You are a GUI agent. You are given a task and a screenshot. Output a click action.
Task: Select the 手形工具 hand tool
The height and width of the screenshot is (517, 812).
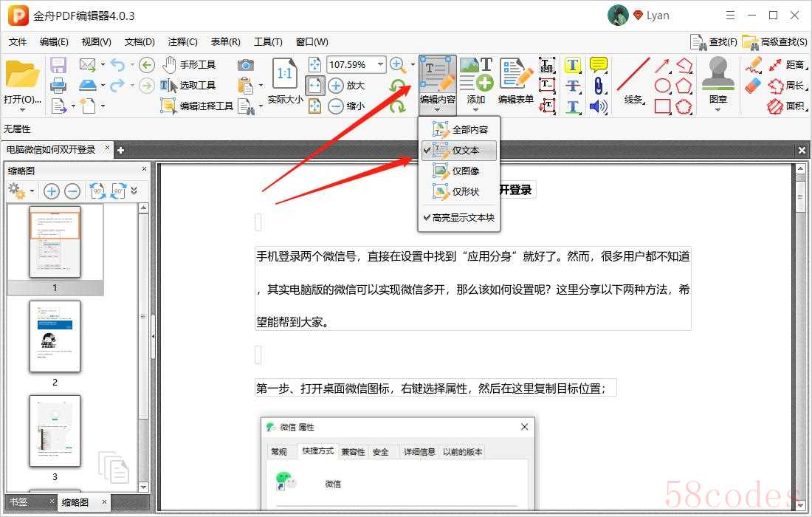tap(189, 65)
